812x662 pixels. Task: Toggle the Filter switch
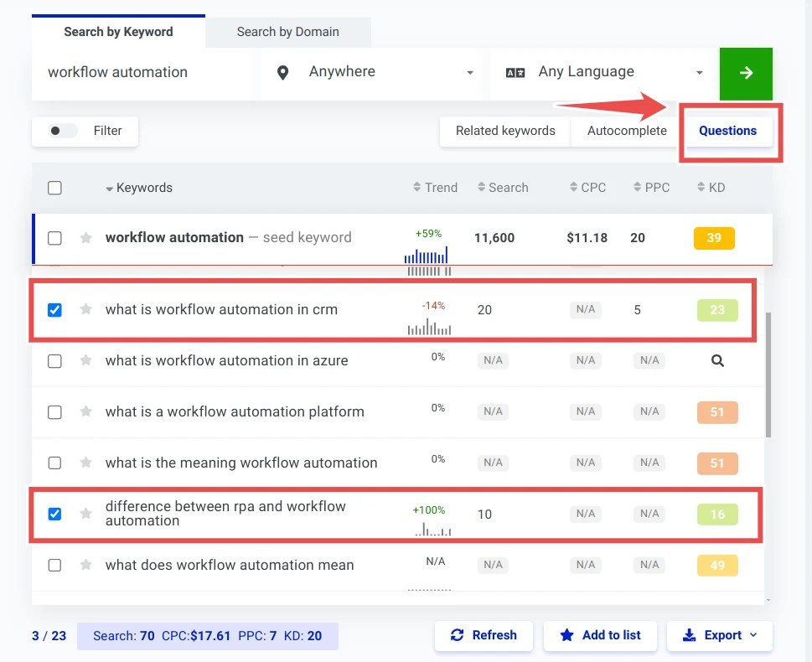tap(62, 131)
